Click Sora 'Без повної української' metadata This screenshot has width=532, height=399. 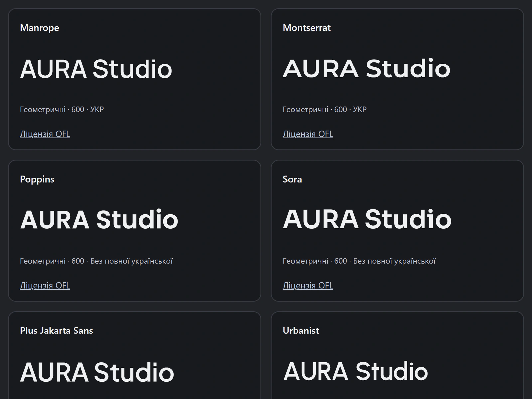click(x=394, y=261)
